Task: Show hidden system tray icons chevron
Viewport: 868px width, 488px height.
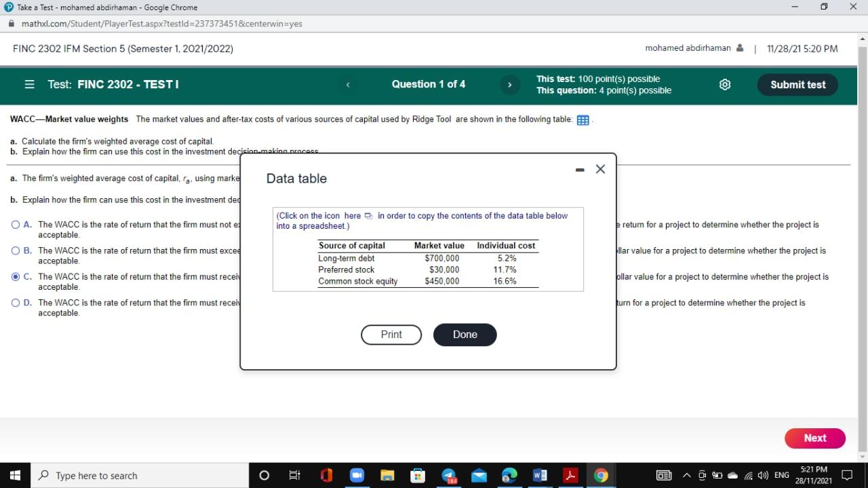Action: pos(687,475)
